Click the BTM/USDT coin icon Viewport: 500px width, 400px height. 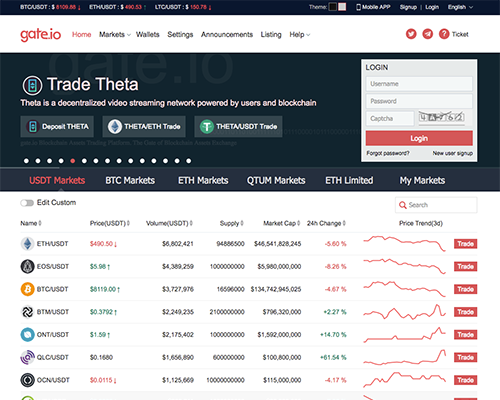pyautogui.click(x=27, y=312)
